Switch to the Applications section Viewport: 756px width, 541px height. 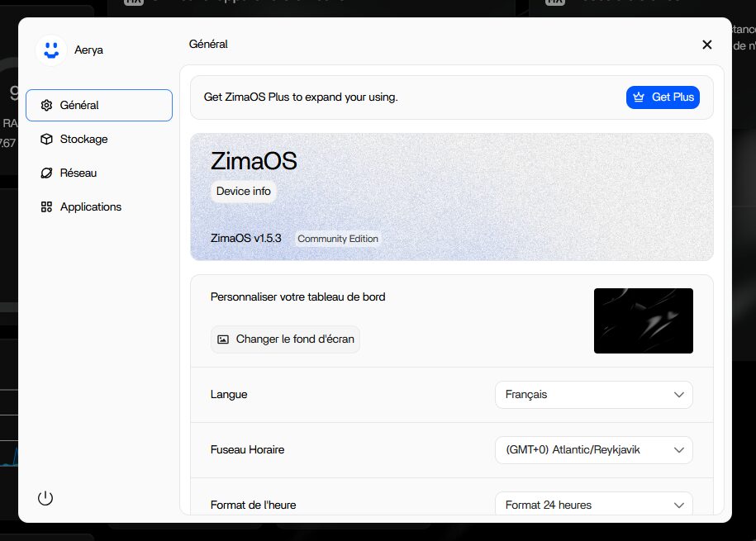coord(91,206)
